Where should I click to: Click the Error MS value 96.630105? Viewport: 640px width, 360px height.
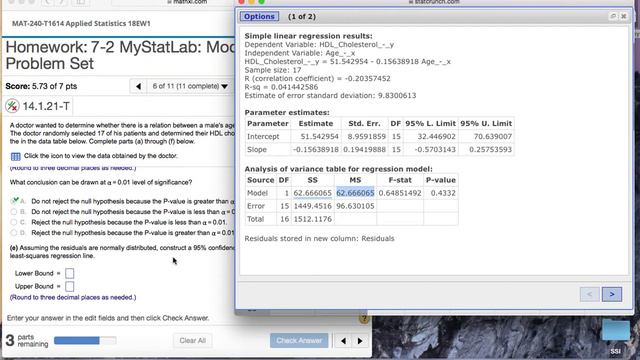pyautogui.click(x=355, y=206)
